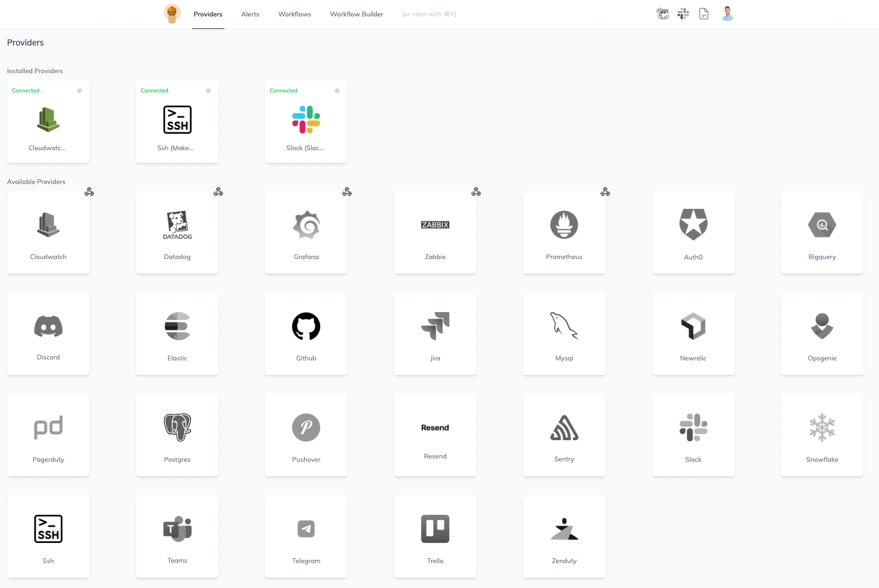Select the Mysql provider
This screenshot has height=588, width=879.
(x=564, y=334)
